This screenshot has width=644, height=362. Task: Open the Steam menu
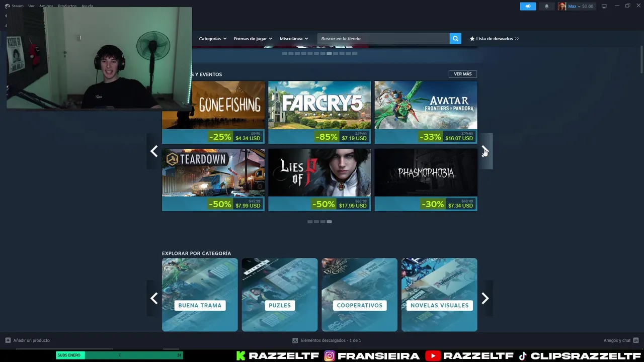coord(18,6)
